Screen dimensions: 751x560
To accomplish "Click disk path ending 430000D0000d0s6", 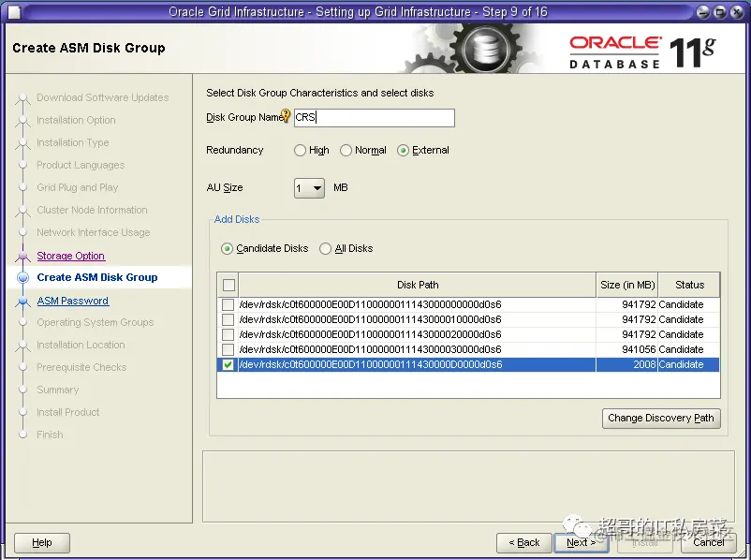I will pyautogui.click(x=371, y=364).
